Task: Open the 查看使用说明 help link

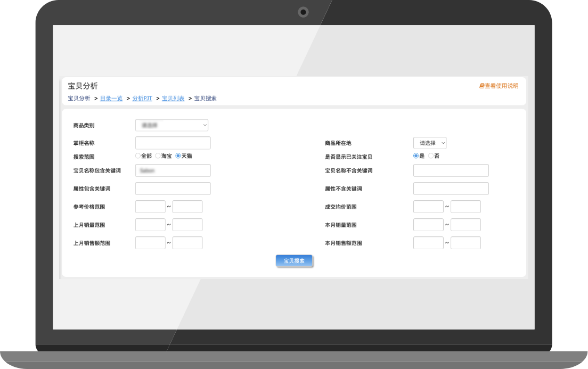Action: coord(499,86)
